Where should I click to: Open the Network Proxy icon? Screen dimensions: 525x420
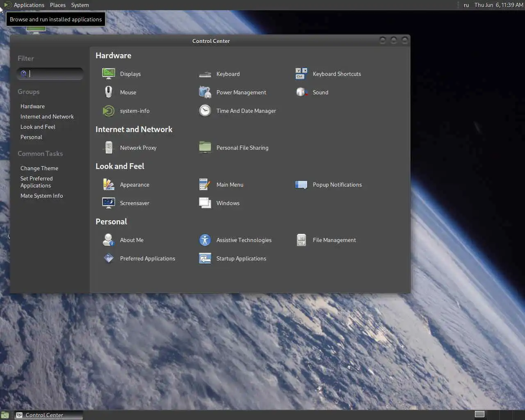click(109, 148)
